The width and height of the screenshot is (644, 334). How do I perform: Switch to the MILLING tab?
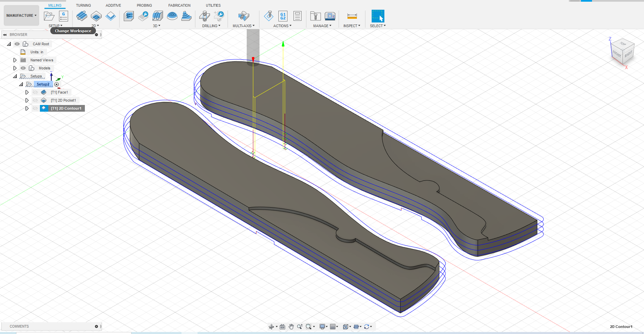[55, 5]
